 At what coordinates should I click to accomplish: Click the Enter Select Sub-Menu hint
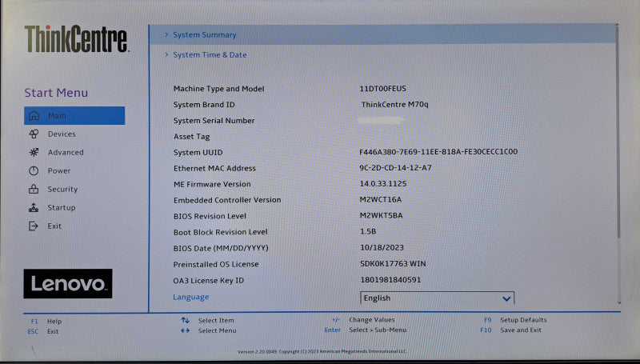point(366,330)
